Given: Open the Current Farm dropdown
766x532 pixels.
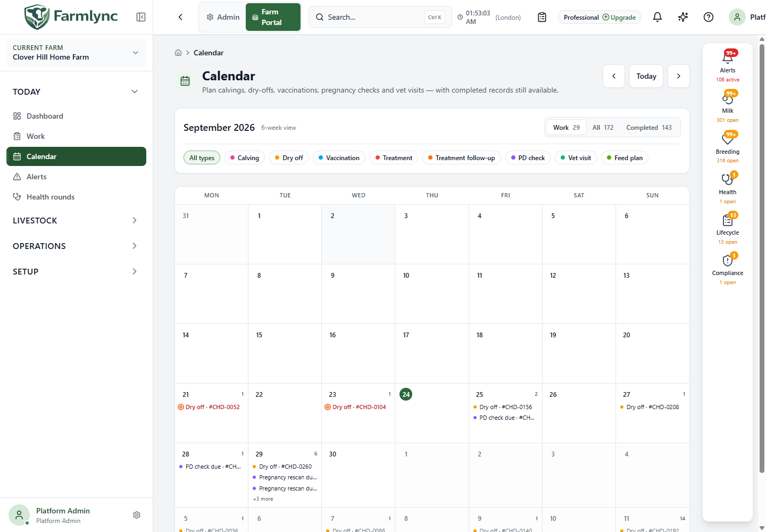Looking at the screenshot, I should (76, 52).
